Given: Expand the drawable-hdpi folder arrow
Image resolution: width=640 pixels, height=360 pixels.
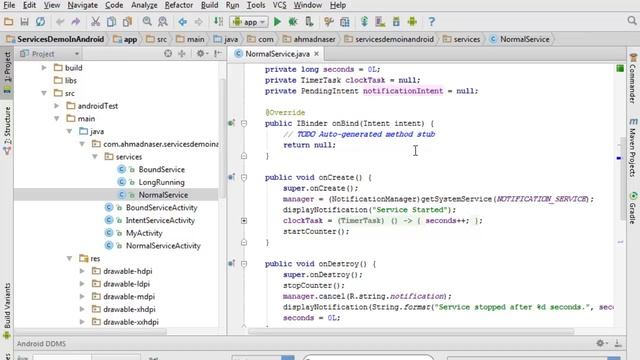Looking at the screenshot, I should pyautogui.click(x=82, y=271).
